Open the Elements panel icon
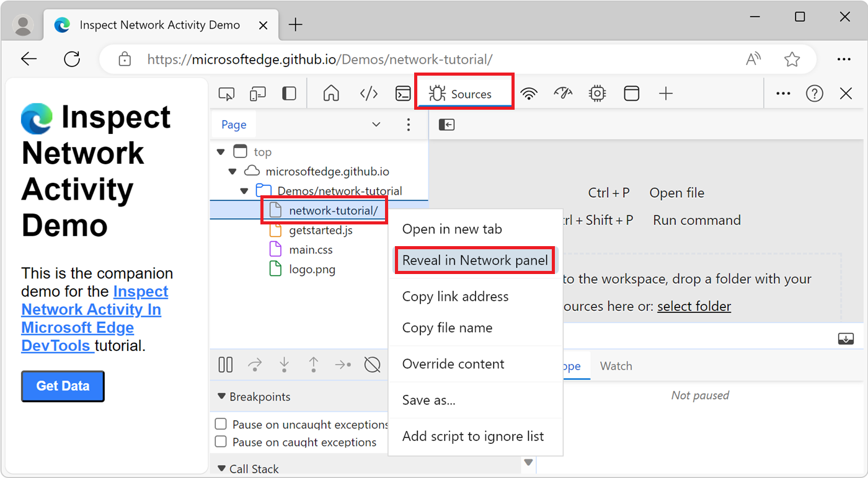Screen dimensions: 868x478 (368, 93)
